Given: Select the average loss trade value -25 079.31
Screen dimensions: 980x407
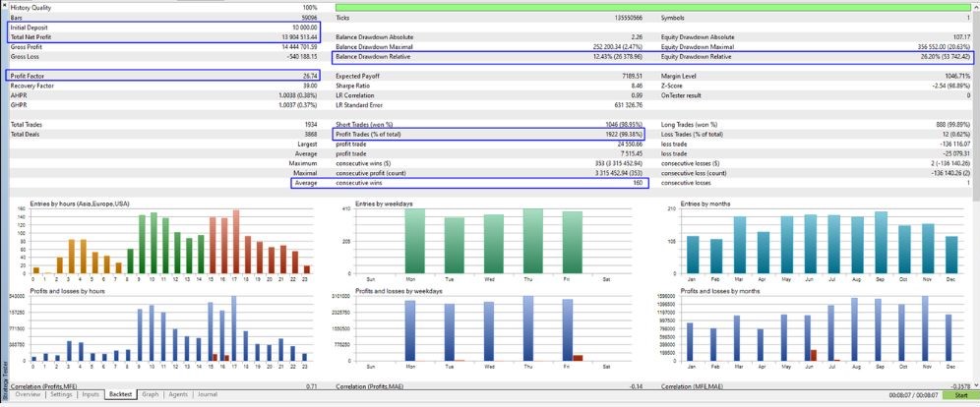Looking at the screenshot, I should (x=955, y=153).
